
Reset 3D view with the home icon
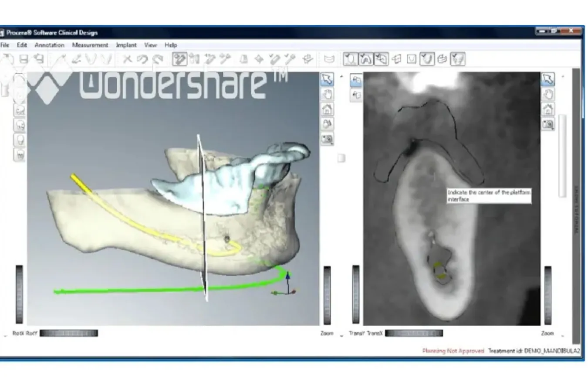click(327, 109)
